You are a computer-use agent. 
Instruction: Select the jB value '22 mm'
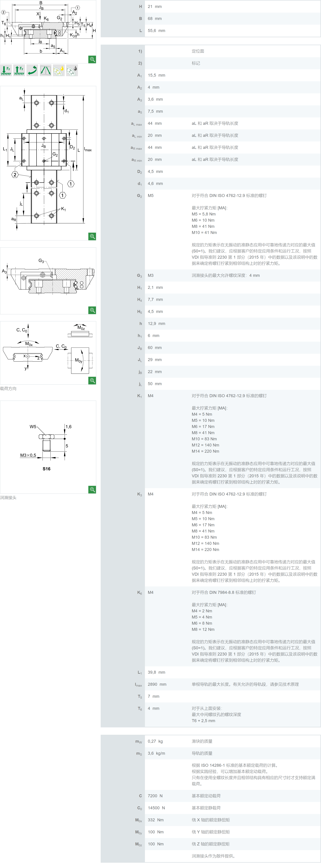tap(155, 372)
